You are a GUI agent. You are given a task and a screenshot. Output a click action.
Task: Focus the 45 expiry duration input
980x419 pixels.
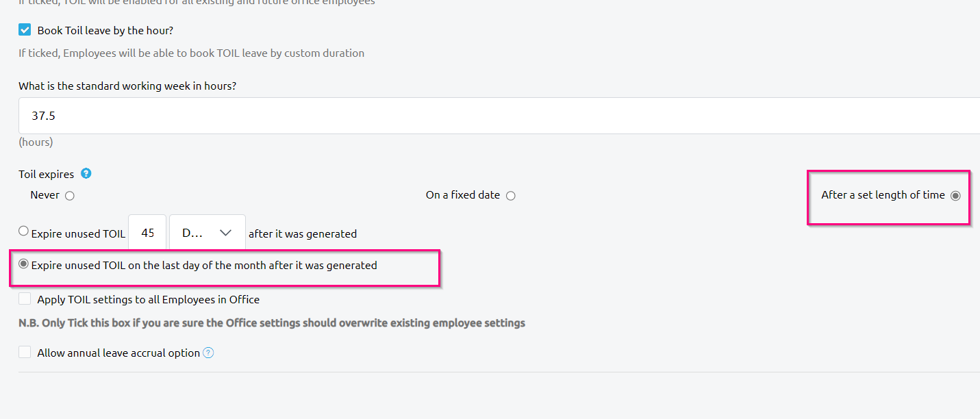[x=148, y=233]
